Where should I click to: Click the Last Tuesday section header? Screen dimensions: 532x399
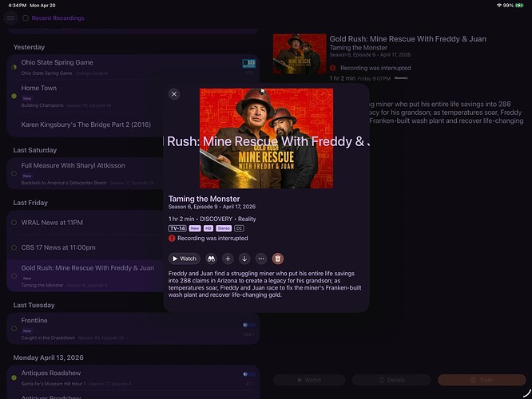click(x=34, y=305)
